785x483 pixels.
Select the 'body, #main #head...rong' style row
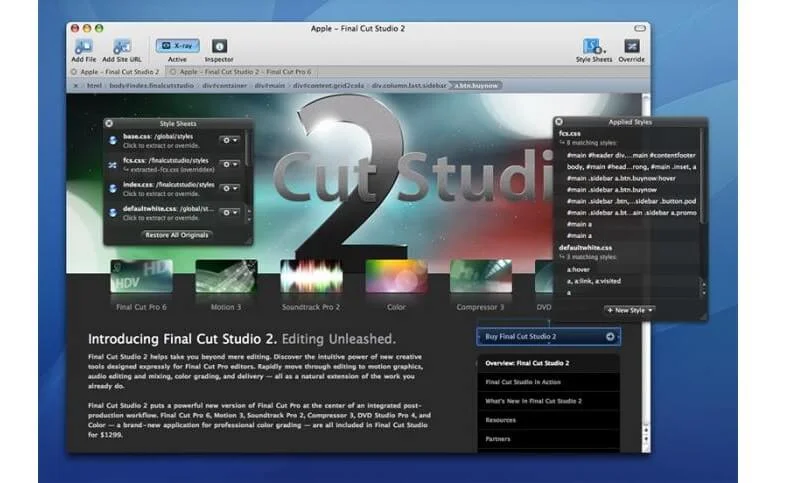pos(631,167)
